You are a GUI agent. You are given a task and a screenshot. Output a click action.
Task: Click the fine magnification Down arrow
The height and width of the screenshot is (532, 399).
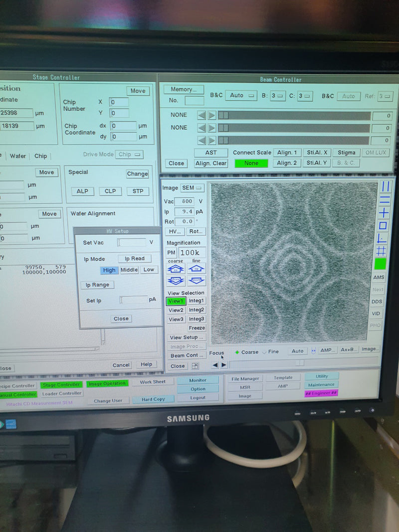(x=196, y=279)
